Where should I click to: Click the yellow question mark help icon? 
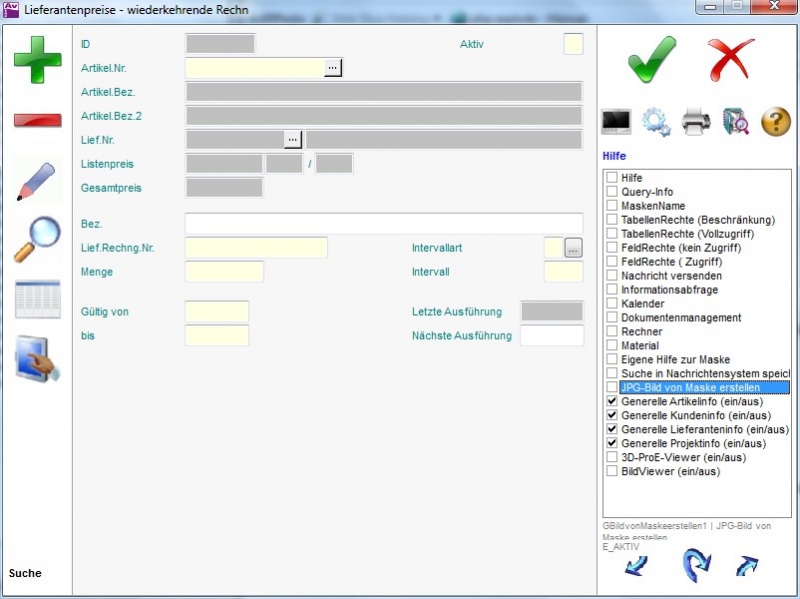tap(776, 122)
